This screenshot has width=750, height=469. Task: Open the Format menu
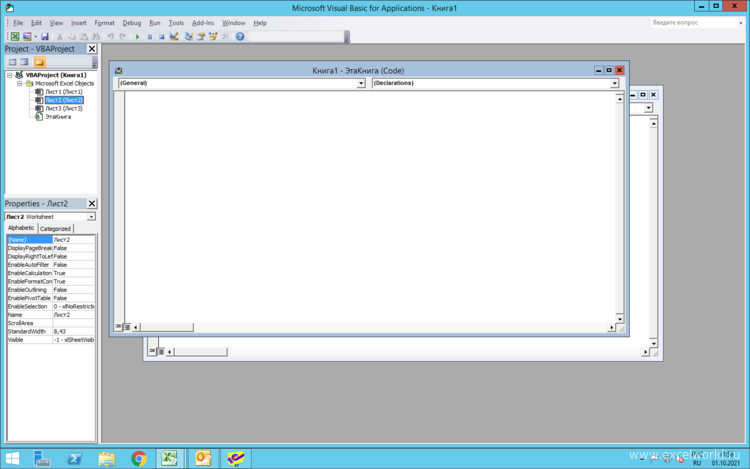click(x=104, y=23)
